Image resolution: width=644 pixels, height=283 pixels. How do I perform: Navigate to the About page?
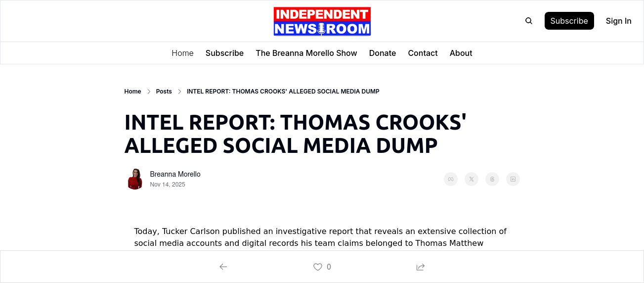tap(461, 53)
